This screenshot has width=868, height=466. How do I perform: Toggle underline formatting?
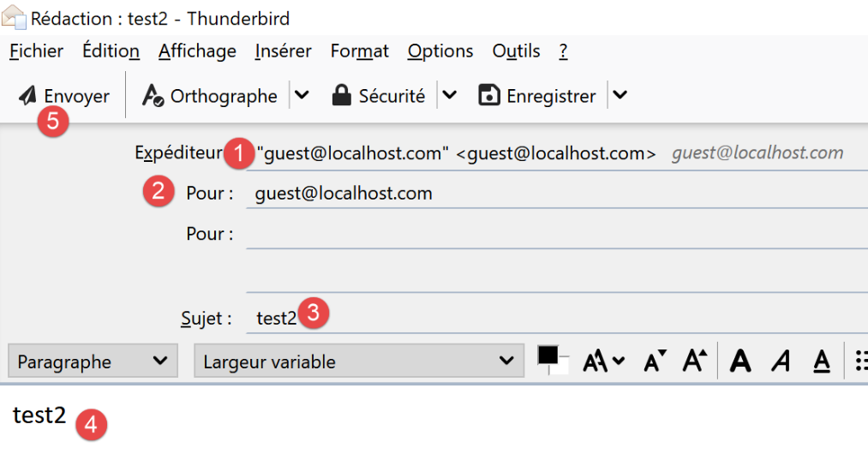click(822, 361)
